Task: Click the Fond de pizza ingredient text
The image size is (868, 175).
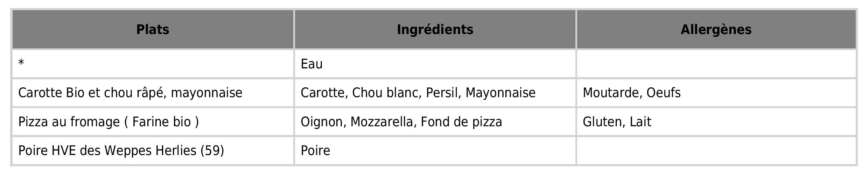Action: tap(461, 122)
